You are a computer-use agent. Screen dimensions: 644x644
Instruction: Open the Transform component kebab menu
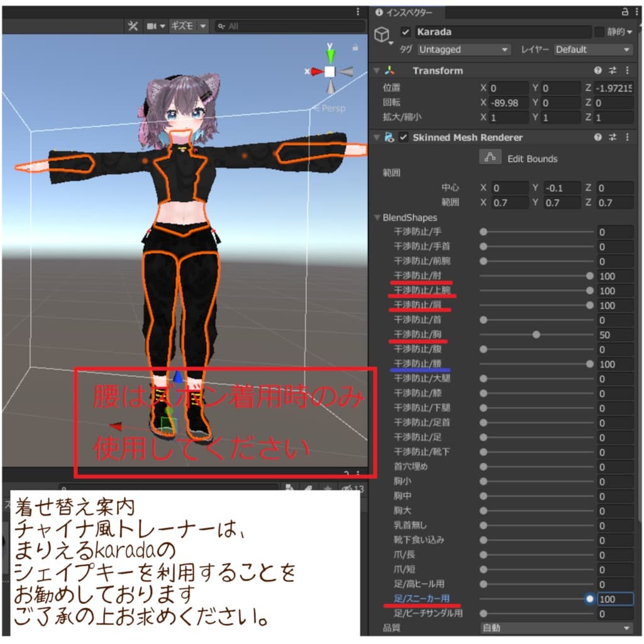[x=627, y=70]
